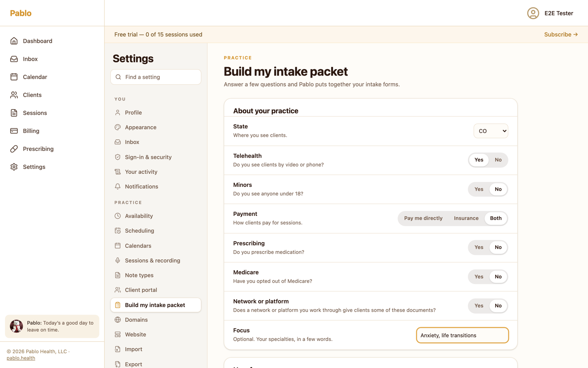Choose Pay me directly for Payment
The width and height of the screenshot is (588, 368).
(423, 218)
